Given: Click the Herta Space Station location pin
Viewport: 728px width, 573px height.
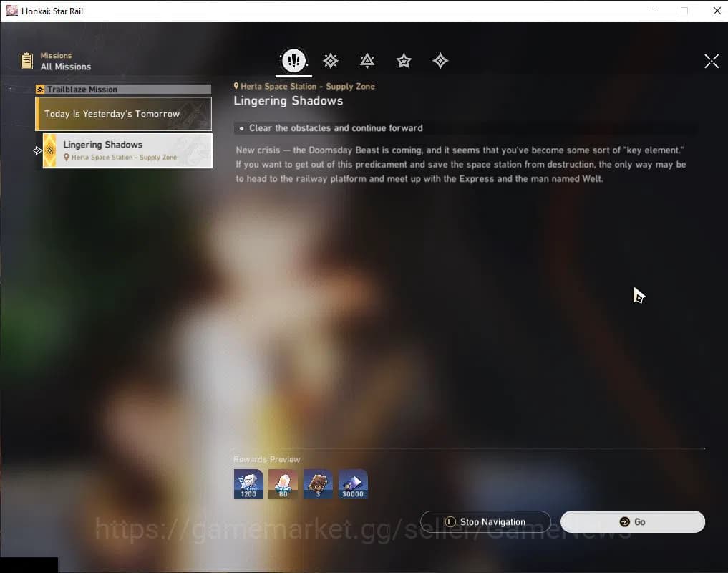Looking at the screenshot, I should [x=236, y=87].
